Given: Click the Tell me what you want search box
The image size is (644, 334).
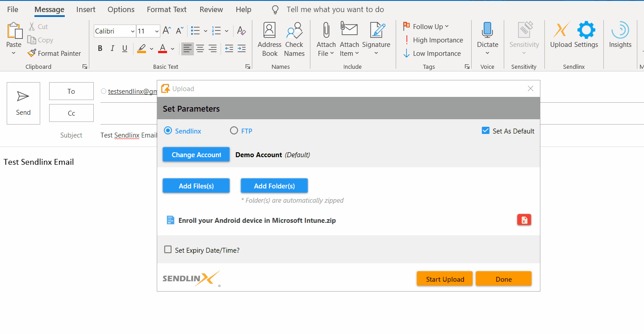Looking at the screenshot, I should pos(335,9).
